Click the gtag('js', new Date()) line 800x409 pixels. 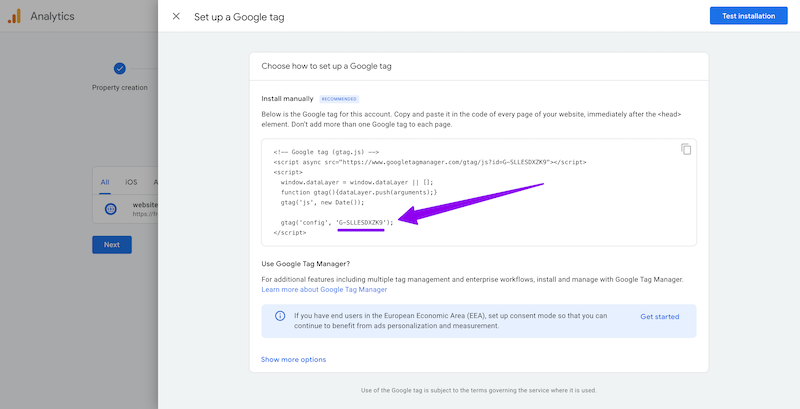click(x=322, y=202)
